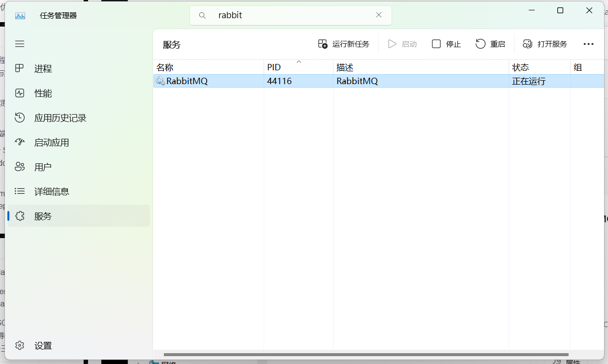Close the Task Manager window

coord(589,10)
